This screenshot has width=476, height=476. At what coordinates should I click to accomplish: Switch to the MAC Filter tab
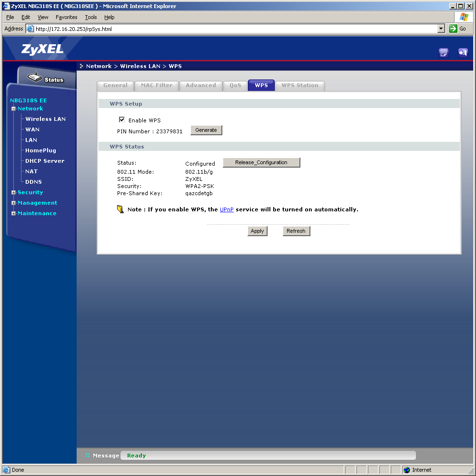point(157,85)
